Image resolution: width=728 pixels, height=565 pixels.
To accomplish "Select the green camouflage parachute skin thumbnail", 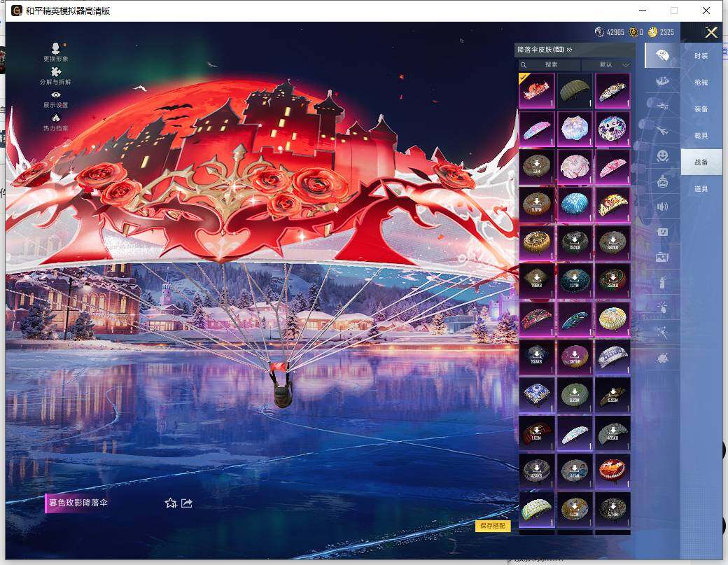I will 575,91.
